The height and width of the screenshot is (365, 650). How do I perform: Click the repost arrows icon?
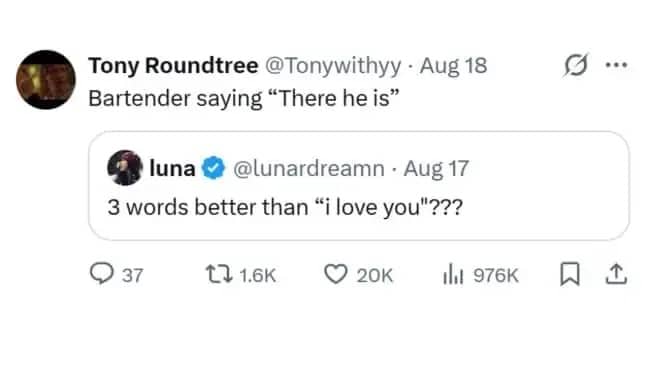(219, 275)
